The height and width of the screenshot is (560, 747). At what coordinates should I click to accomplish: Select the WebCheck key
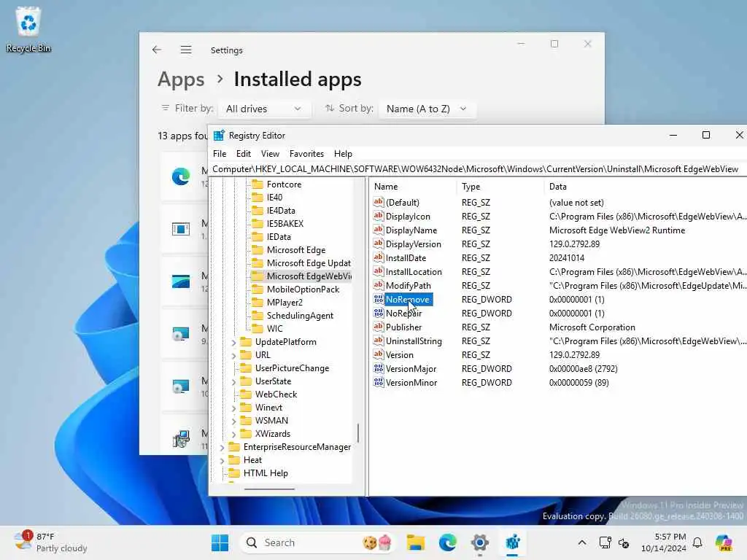point(276,394)
